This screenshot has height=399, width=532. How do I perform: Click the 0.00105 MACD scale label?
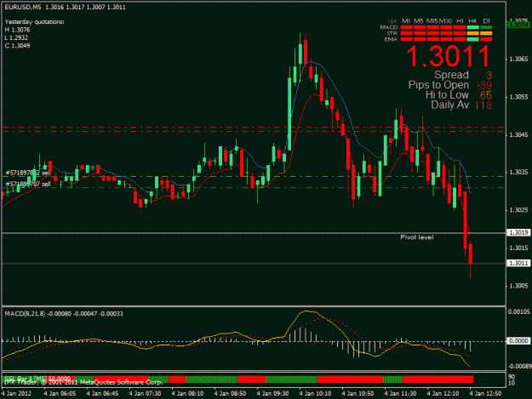pyautogui.click(x=519, y=312)
